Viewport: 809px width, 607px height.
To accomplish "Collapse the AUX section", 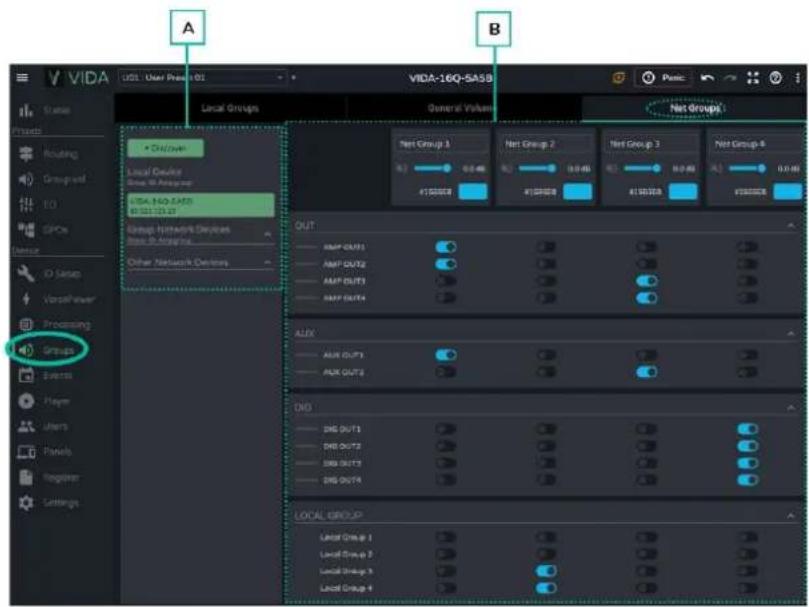I will point(791,333).
